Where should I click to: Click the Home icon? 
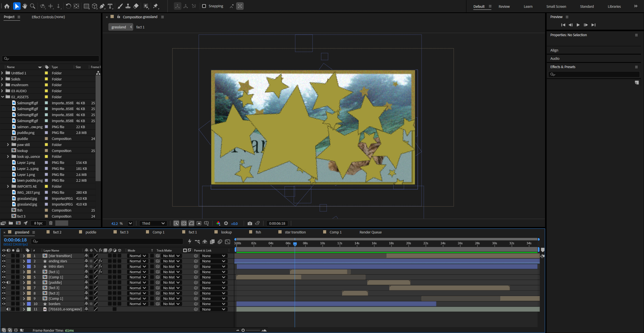(x=7, y=6)
